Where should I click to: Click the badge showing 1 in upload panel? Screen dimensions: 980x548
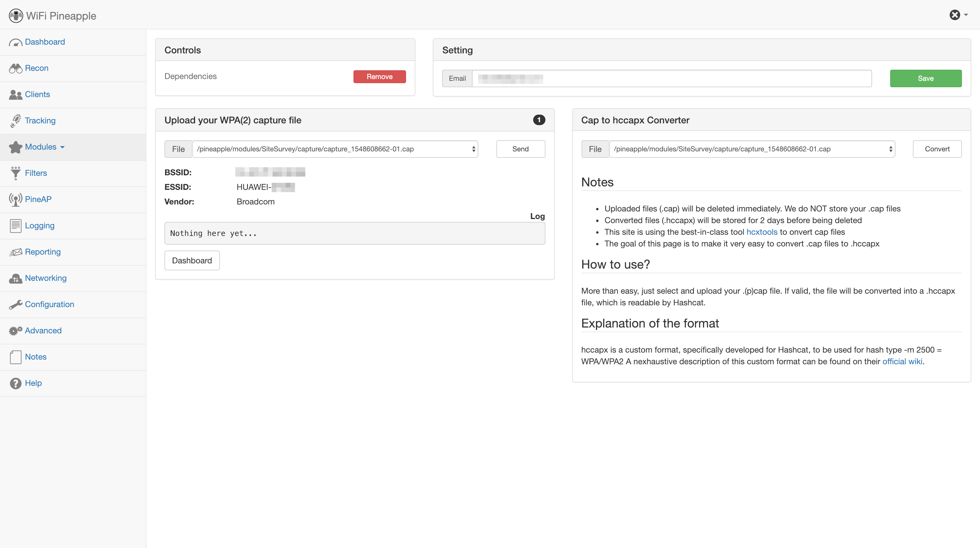click(539, 120)
